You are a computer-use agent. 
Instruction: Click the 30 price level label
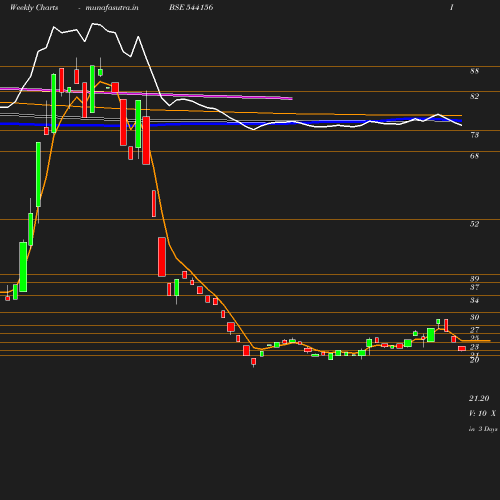point(474,317)
